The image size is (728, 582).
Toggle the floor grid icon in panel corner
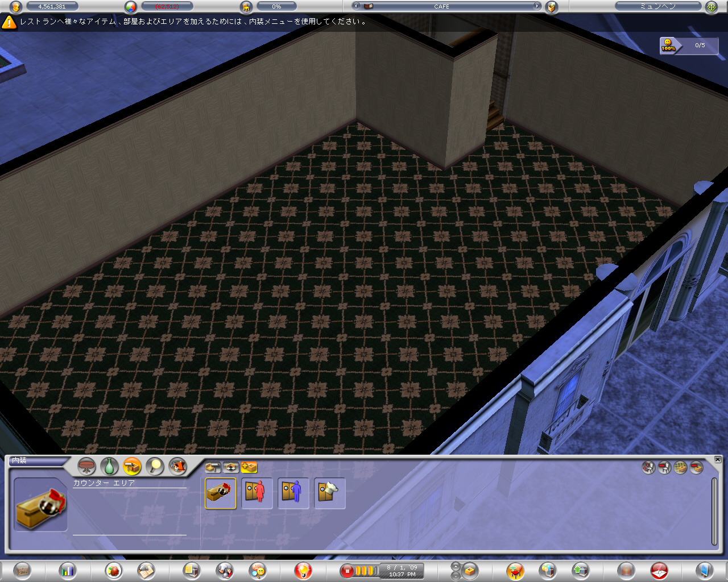tap(680, 468)
